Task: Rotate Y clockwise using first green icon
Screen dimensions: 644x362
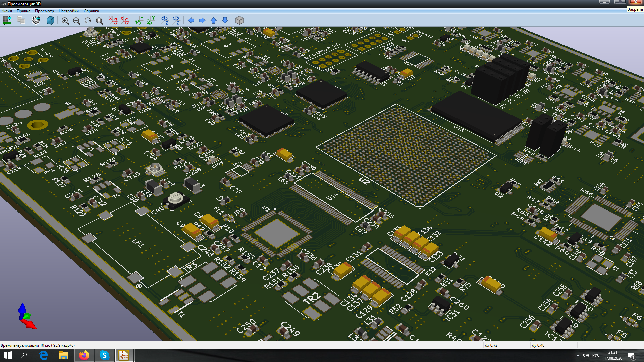Action: pyautogui.click(x=139, y=21)
